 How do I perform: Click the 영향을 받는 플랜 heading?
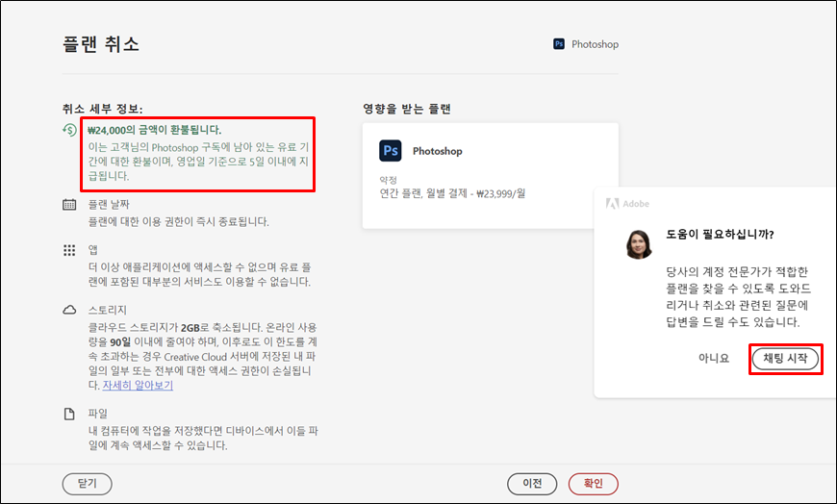[x=407, y=109]
